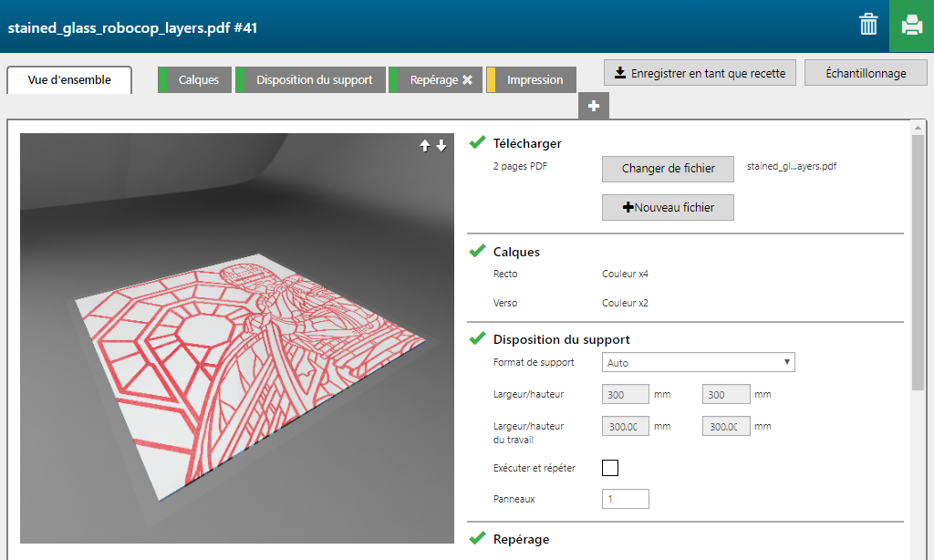This screenshot has width=934, height=560.
Task: Move preview down with down arrow
Action: pyautogui.click(x=441, y=146)
